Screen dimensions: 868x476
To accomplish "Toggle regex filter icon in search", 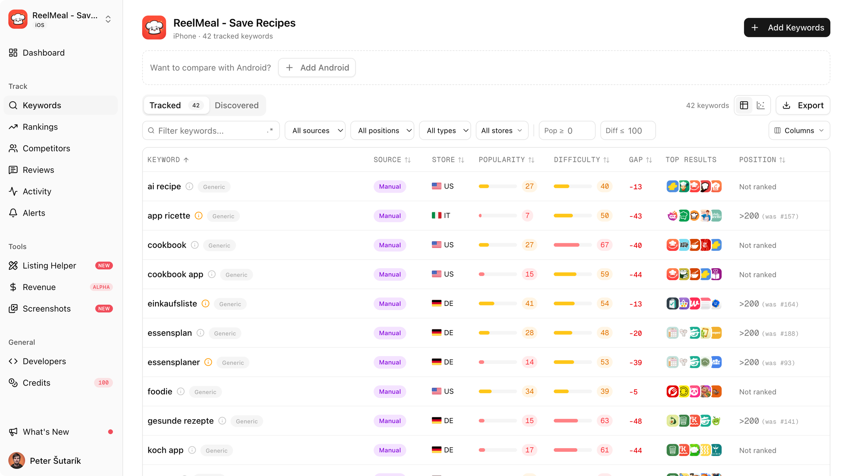I will tap(270, 131).
